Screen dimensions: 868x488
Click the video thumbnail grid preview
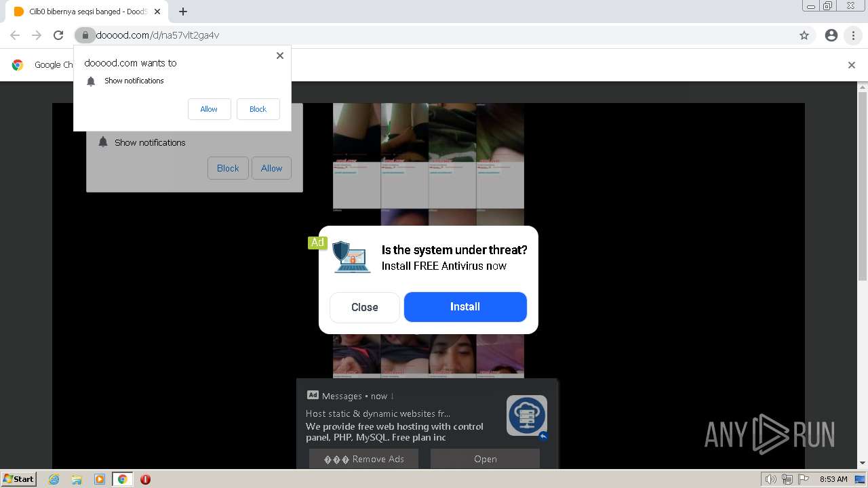pos(429,241)
